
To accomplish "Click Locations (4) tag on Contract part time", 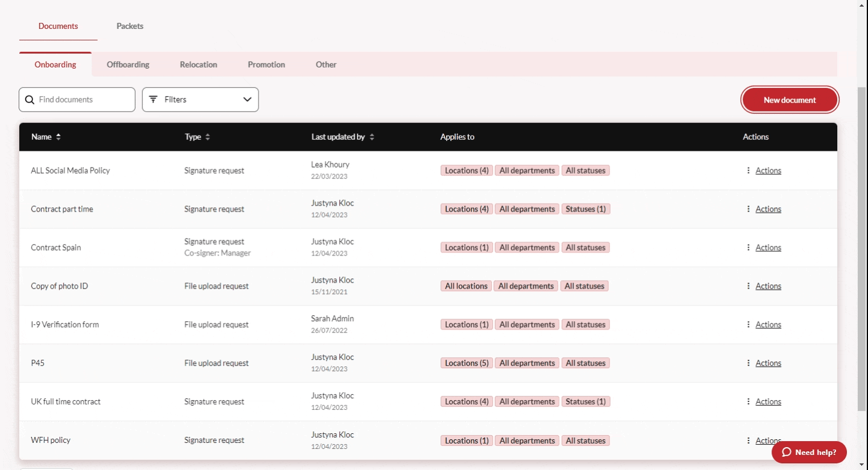I will pos(467,209).
